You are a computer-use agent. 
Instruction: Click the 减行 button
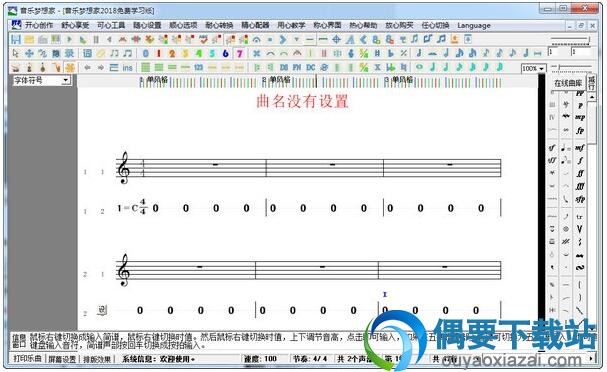pyautogui.click(x=591, y=82)
